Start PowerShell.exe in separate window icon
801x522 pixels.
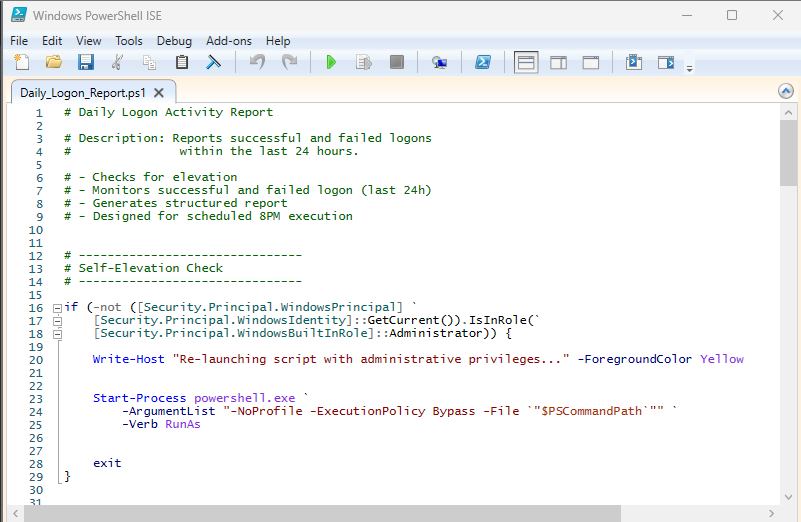pyautogui.click(x=483, y=62)
